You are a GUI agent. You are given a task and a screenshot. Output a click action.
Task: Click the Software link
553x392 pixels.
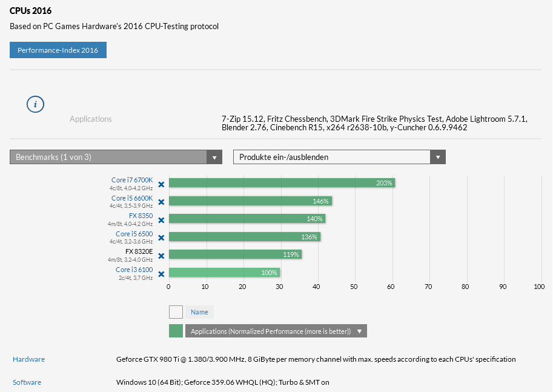27,382
